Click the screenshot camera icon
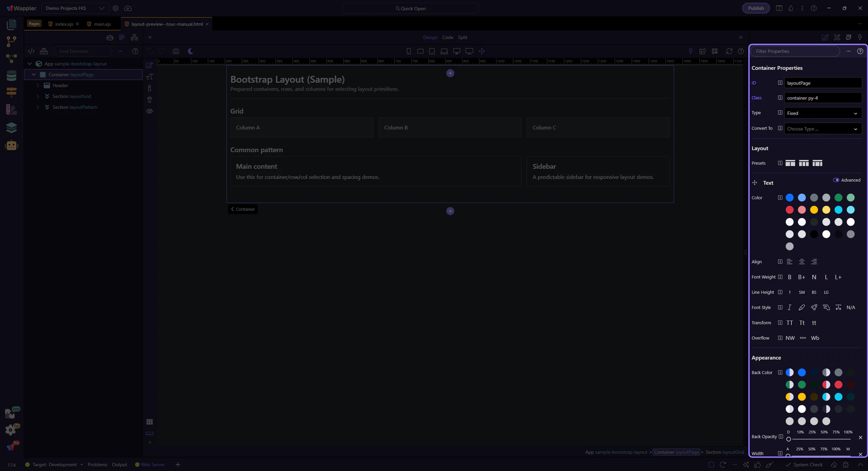 (x=176, y=51)
